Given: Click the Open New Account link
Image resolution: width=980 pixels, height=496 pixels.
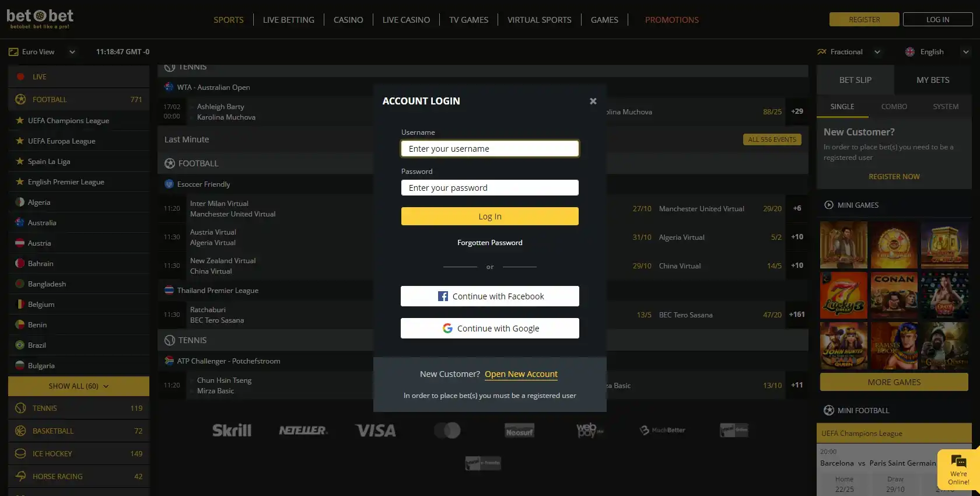Looking at the screenshot, I should [521, 374].
